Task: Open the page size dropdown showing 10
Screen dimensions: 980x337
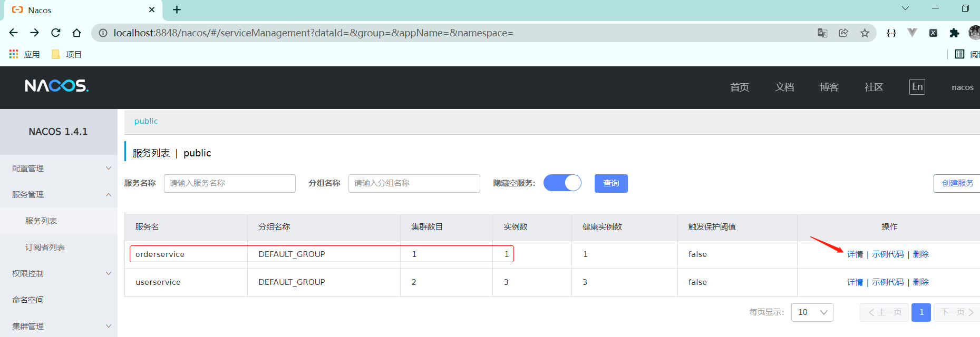Action: tap(812, 312)
